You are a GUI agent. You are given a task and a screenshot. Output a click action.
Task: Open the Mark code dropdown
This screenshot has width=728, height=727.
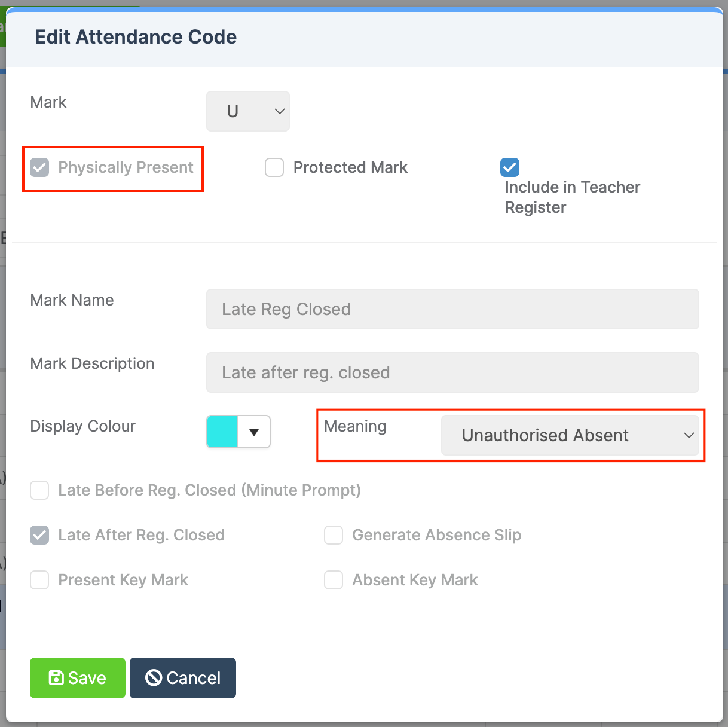click(248, 111)
